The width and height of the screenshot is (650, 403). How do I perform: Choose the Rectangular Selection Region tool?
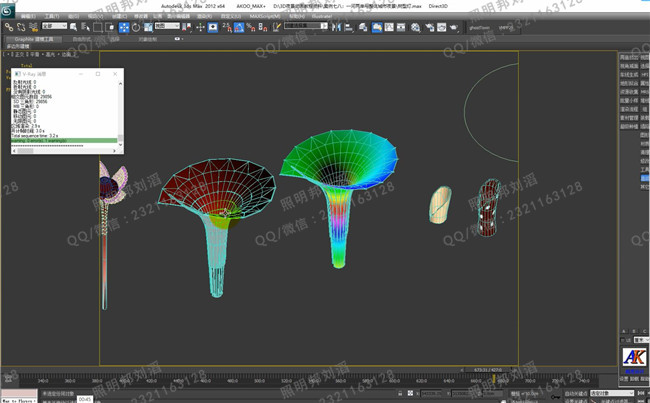tap(98, 27)
